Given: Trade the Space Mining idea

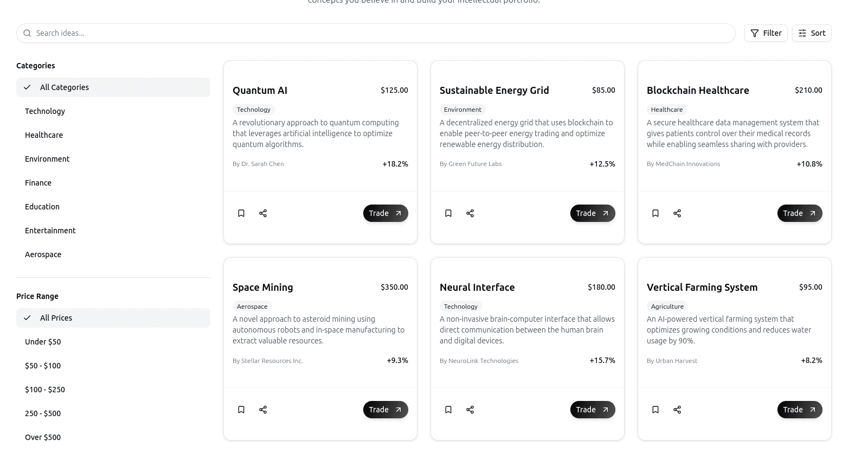Looking at the screenshot, I should [x=385, y=410].
